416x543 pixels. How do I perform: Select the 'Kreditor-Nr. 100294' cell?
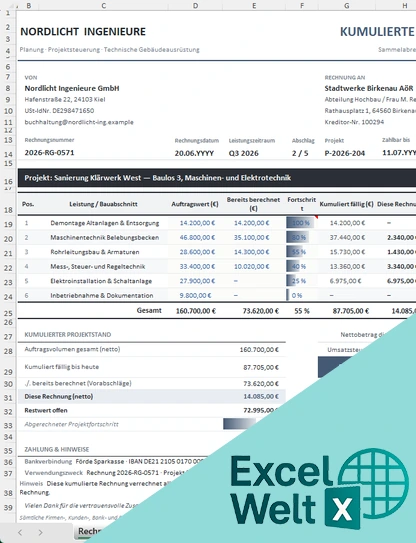click(x=354, y=122)
